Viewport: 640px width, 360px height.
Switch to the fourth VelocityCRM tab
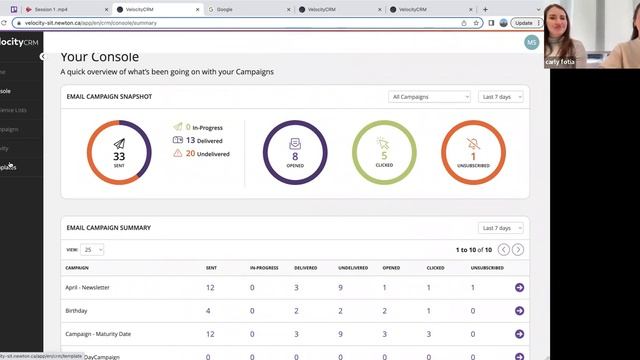point(339,9)
